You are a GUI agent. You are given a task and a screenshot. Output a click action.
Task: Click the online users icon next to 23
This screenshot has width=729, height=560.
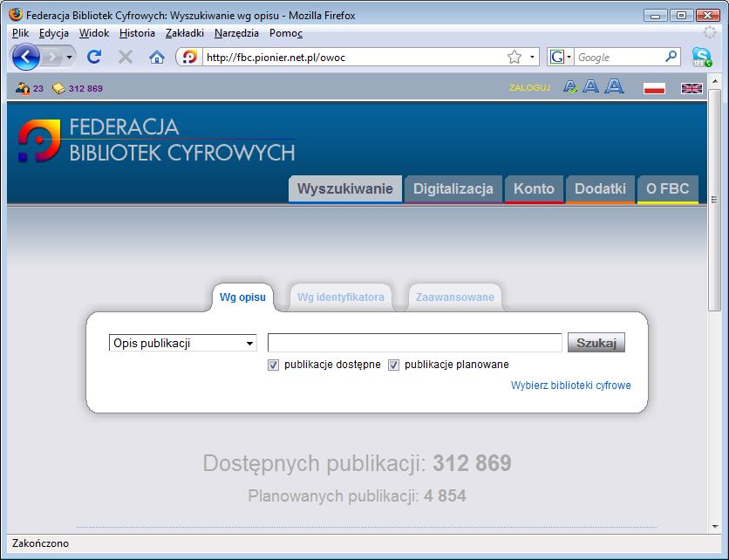click(23, 88)
